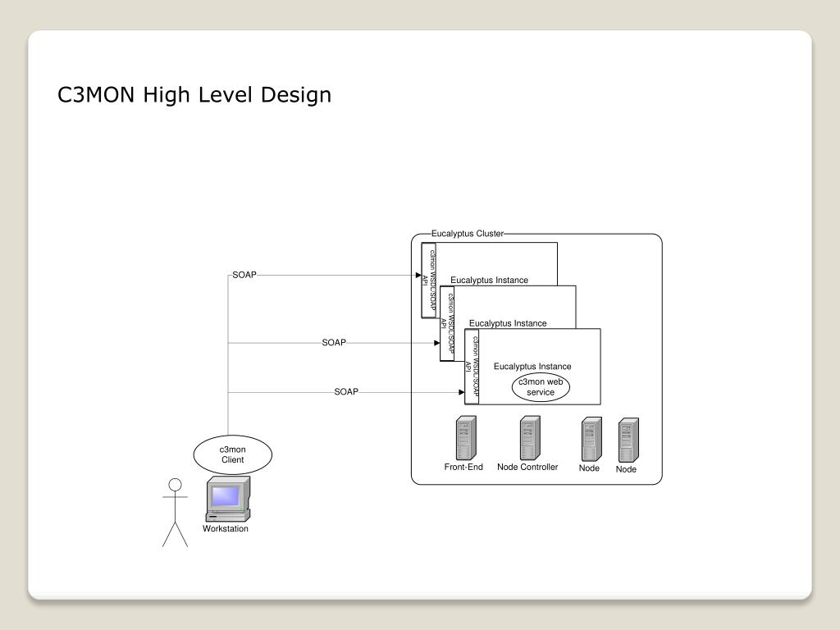
Task: Select the Workstation computer icon
Action: click(x=228, y=499)
